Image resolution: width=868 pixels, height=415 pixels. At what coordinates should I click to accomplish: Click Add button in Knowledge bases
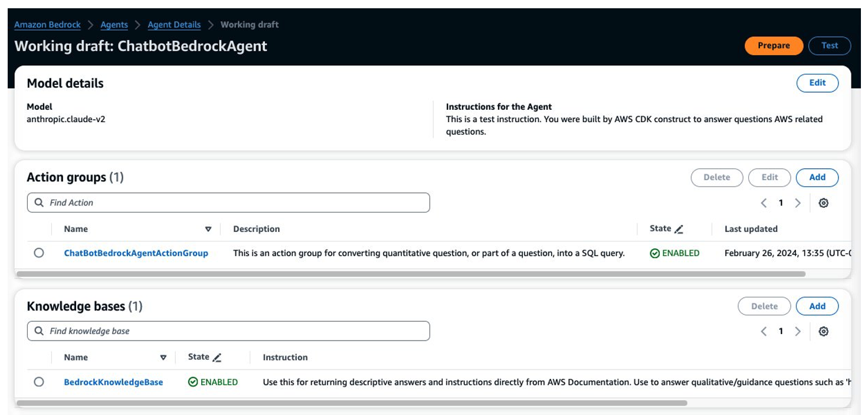[x=817, y=306]
